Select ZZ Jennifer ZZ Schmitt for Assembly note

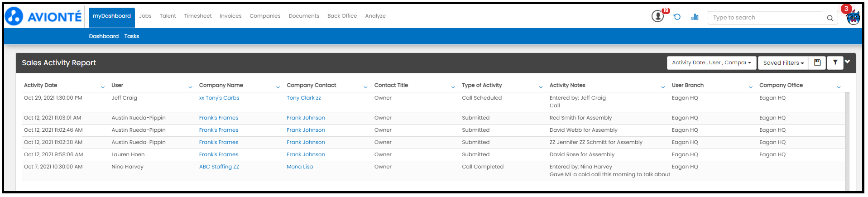pyautogui.click(x=596, y=142)
